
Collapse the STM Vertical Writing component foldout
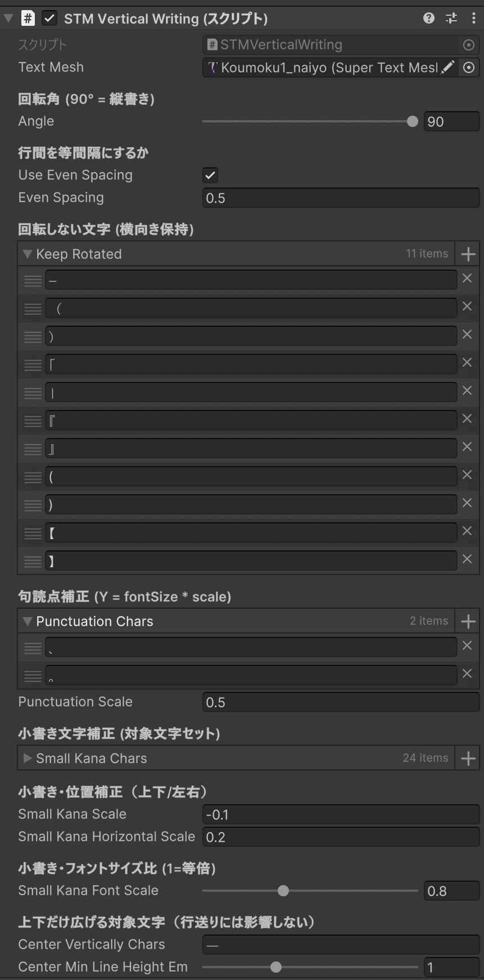pos(7,17)
